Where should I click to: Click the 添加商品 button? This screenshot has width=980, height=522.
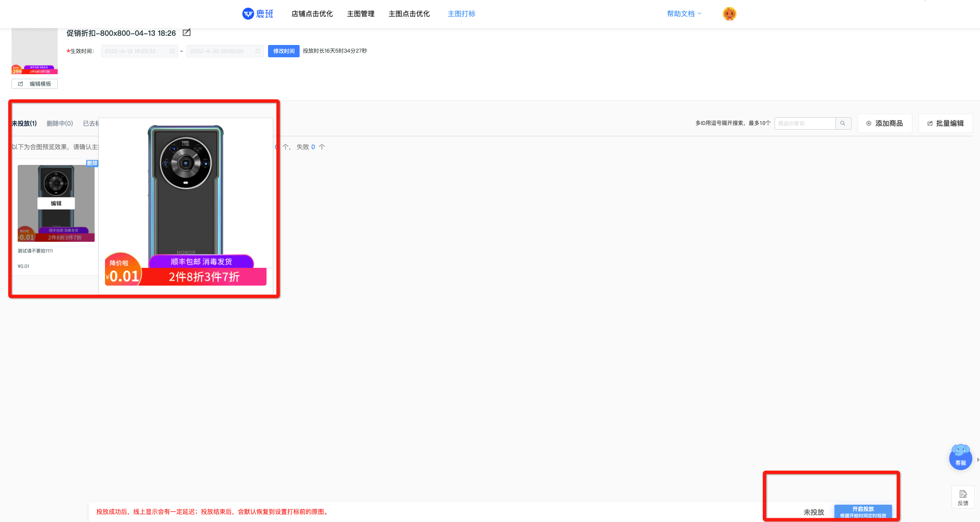point(885,123)
